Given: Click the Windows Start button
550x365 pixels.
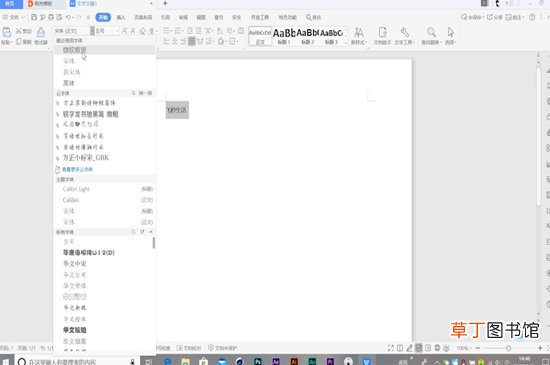Looking at the screenshot, I should pyautogui.click(x=6, y=361).
